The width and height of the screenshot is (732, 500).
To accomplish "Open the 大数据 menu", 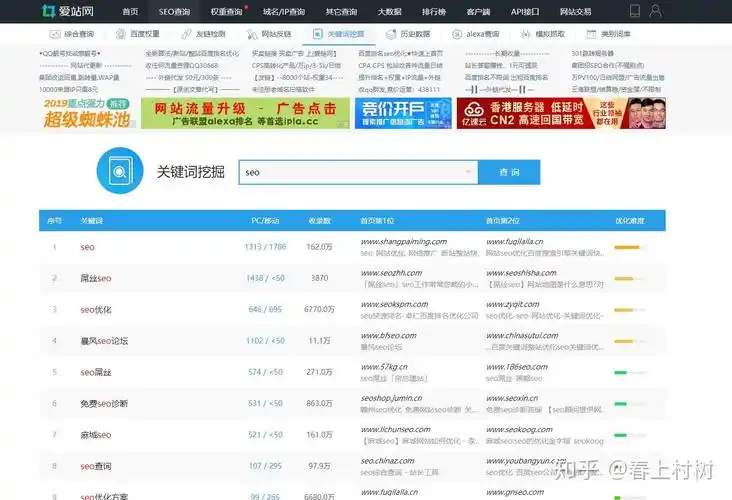I will click(x=389, y=12).
